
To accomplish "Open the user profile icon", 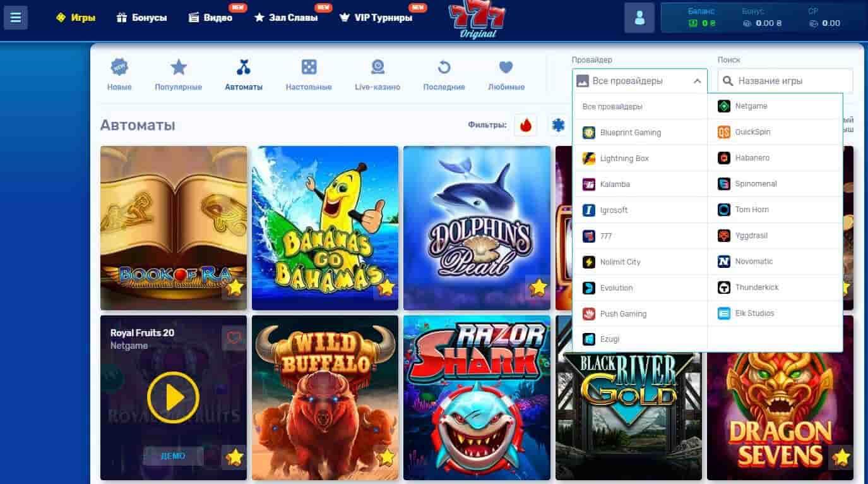I will point(639,18).
